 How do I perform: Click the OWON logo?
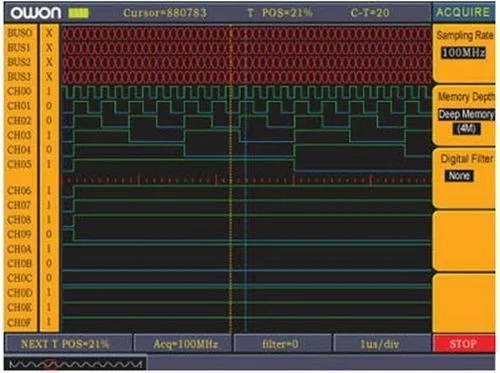tap(36, 13)
